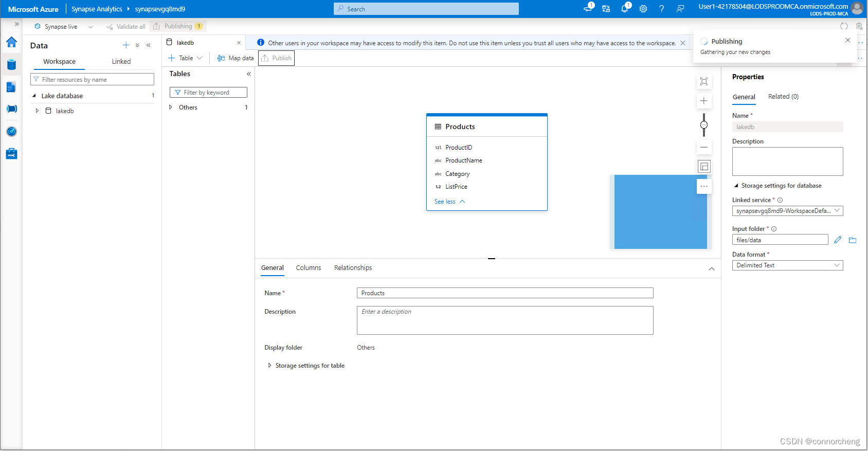
Task: Open the release announcements megaphone icon
Action: click(x=588, y=8)
